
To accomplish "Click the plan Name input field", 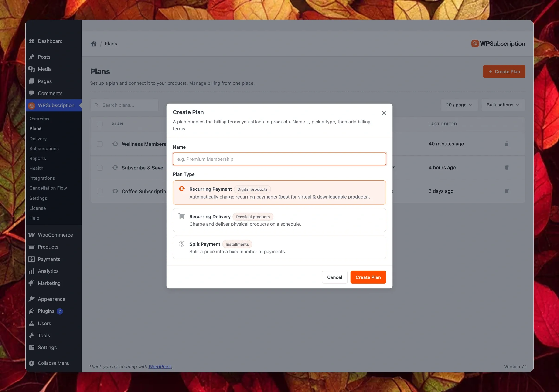I will (x=279, y=159).
